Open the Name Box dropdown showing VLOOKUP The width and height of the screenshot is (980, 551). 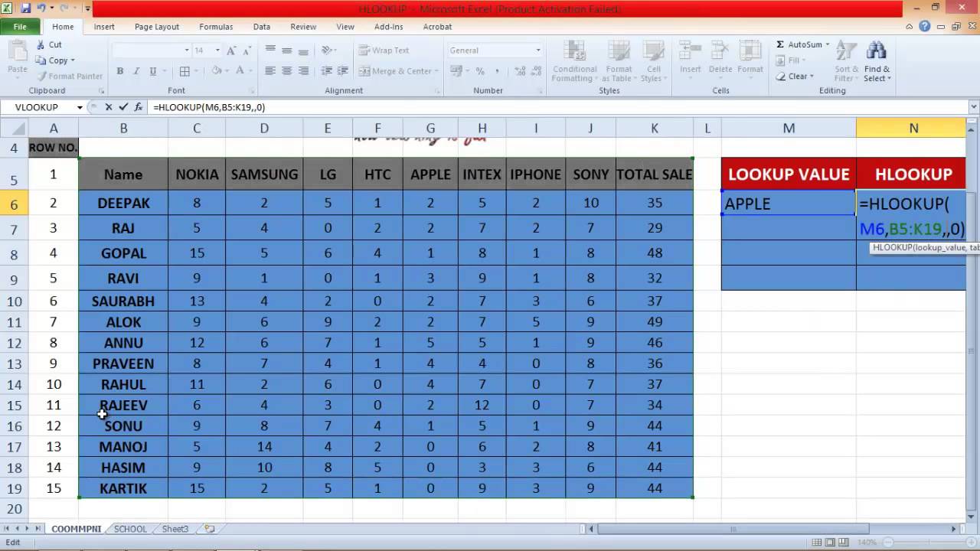80,107
